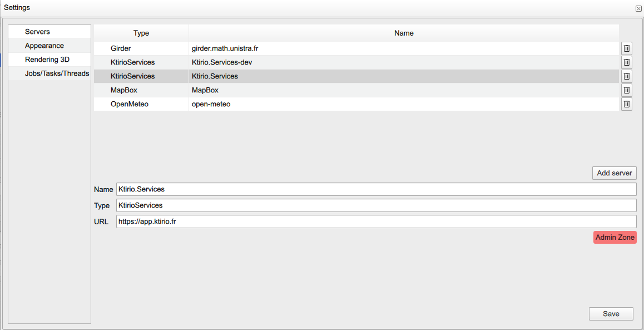Click the Add server button
This screenshot has height=330, width=644.
pyautogui.click(x=614, y=173)
